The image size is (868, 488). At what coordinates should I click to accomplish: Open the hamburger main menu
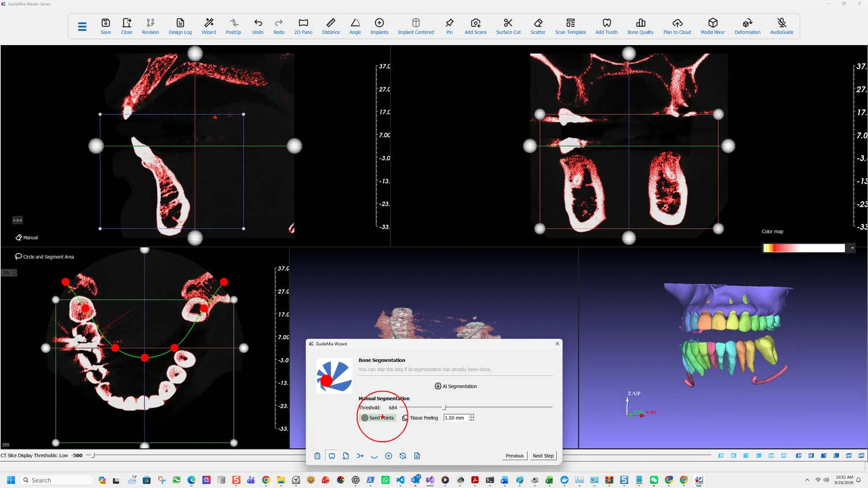(82, 27)
